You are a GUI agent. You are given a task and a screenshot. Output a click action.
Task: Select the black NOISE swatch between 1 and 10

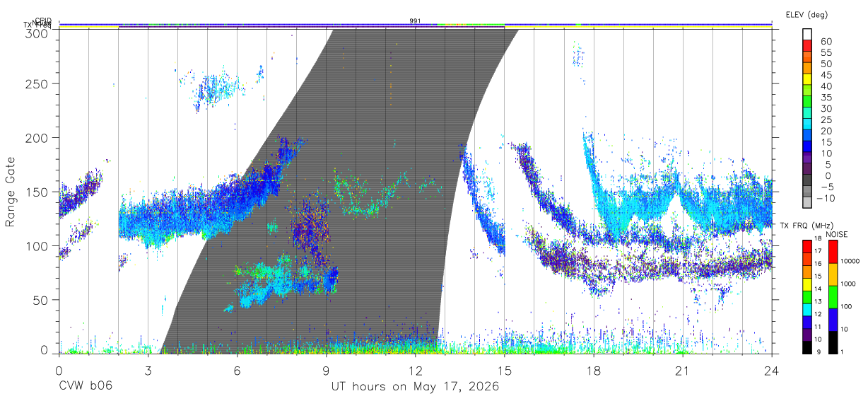pos(833,341)
